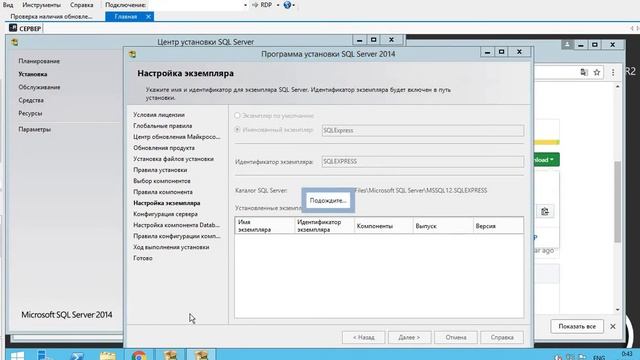Click the Конфигурация сервера step
The height and width of the screenshot is (360, 640).
tap(165, 214)
